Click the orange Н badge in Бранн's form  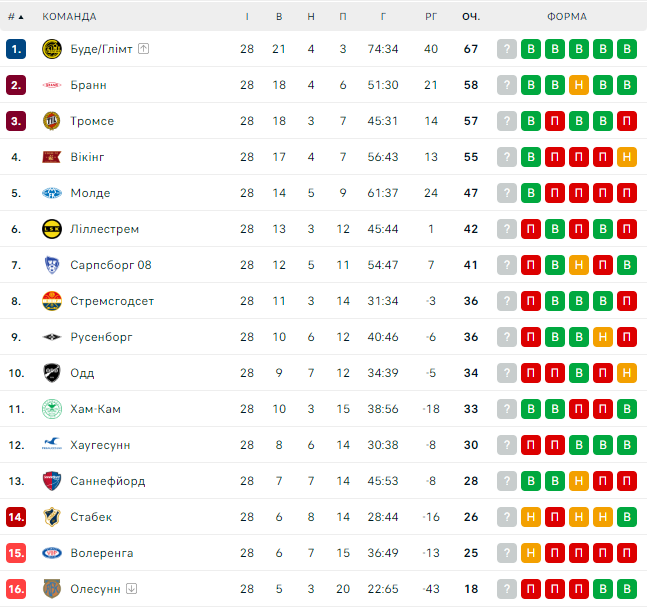579,85
